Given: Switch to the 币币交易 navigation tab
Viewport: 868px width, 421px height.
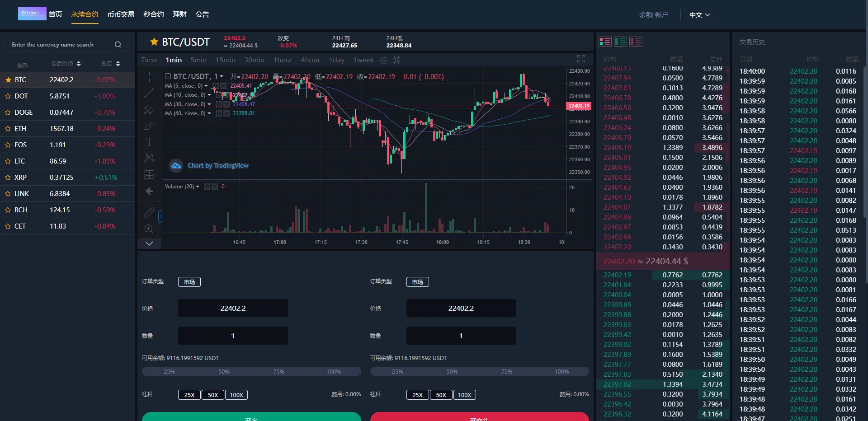Looking at the screenshot, I should (x=121, y=14).
